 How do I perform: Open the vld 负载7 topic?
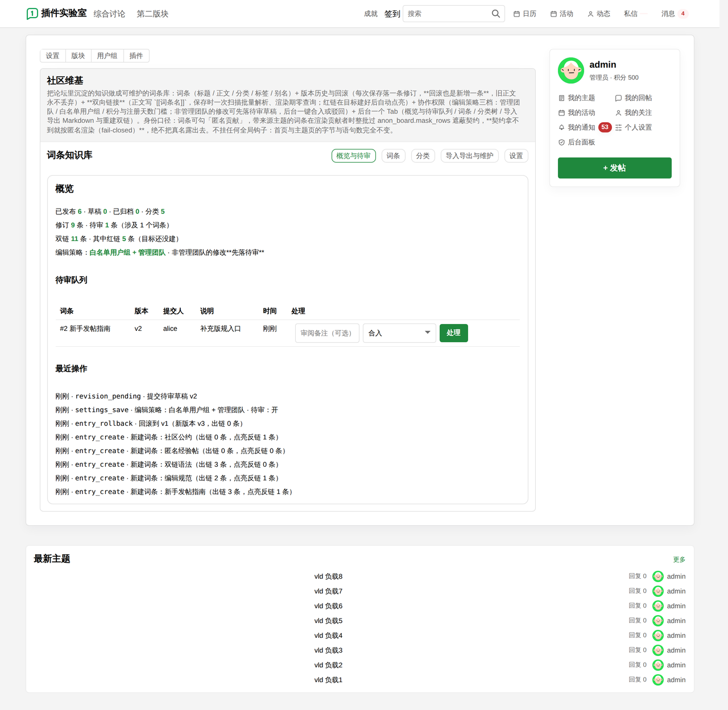328,591
